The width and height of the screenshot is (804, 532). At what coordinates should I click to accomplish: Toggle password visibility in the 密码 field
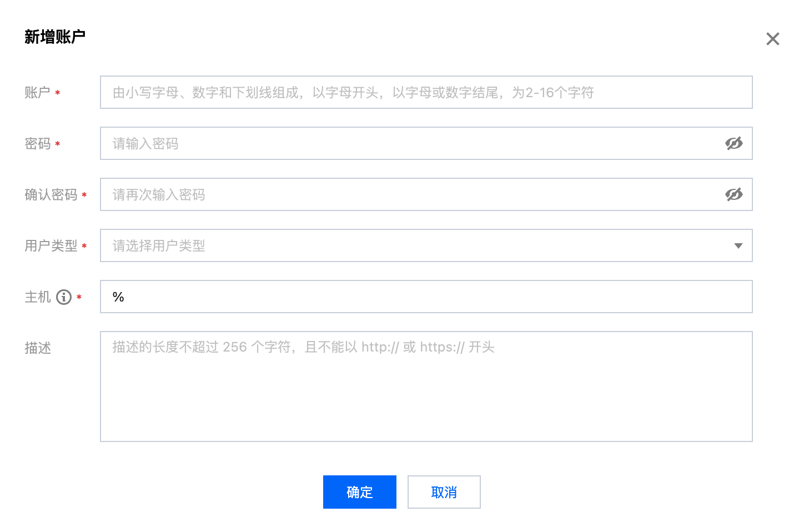click(x=733, y=144)
